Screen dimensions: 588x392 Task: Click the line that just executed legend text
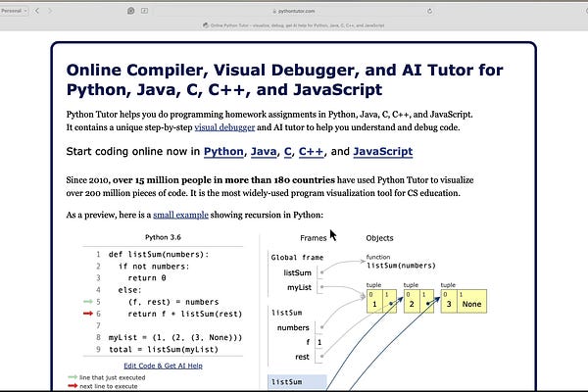click(x=112, y=377)
